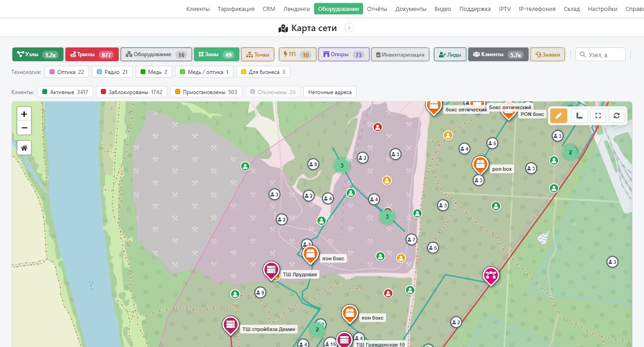This screenshot has height=347, width=644.
Task: Toggle the Узлы layer button
Action: [x=38, y=54]
